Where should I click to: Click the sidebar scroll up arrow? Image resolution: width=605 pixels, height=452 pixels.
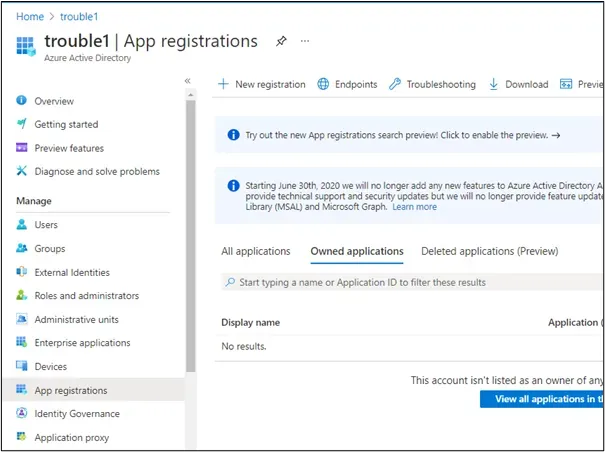190,95
